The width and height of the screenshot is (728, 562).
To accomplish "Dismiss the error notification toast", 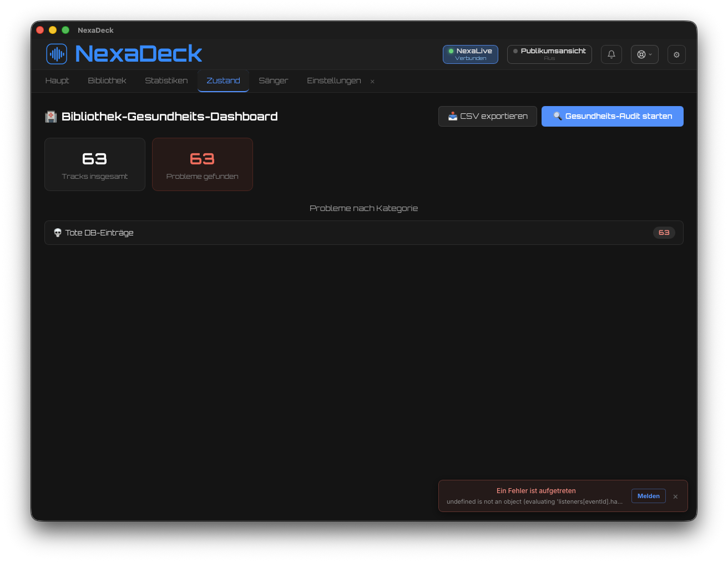I will (675, 496).
